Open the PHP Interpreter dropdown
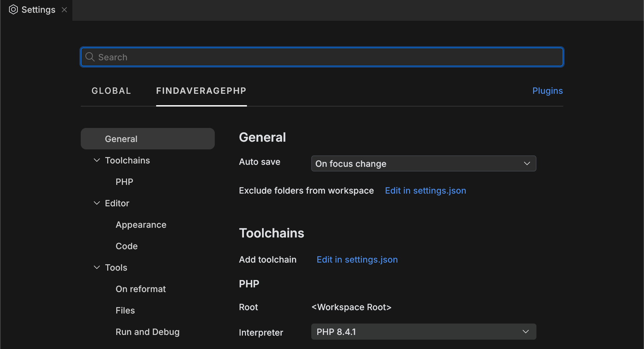Viewport: 644px width, 349px height. 423,332
